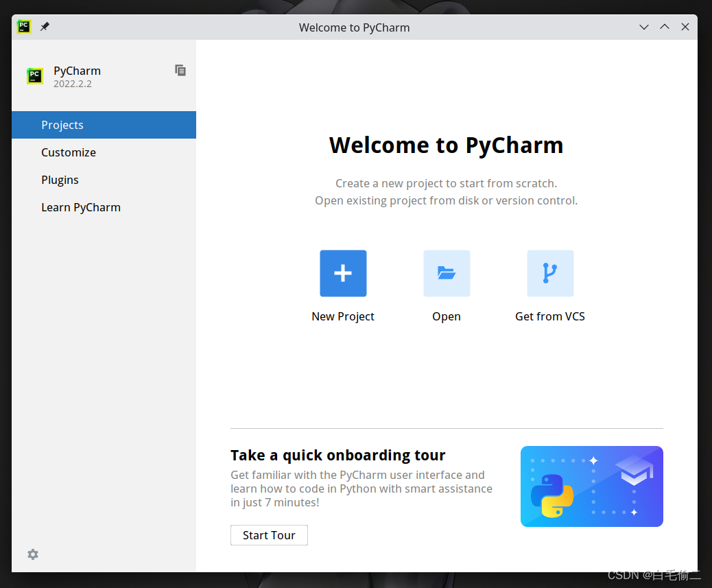
Task: Go to the Learn PyCharm tab
Action: [x=104, y=207]
